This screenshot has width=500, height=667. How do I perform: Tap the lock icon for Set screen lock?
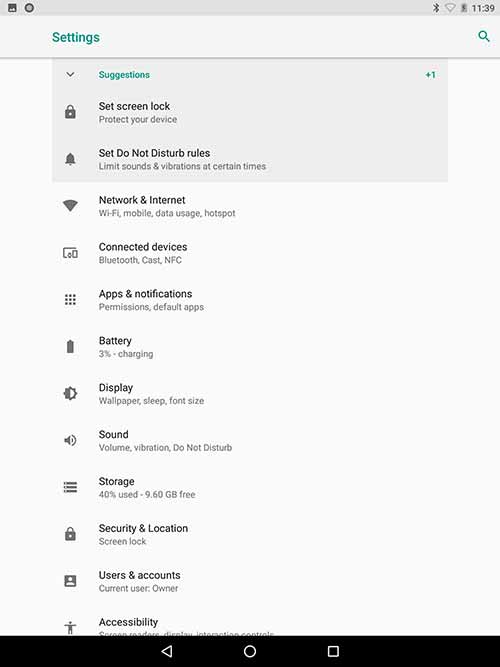(x=70, y=112)
